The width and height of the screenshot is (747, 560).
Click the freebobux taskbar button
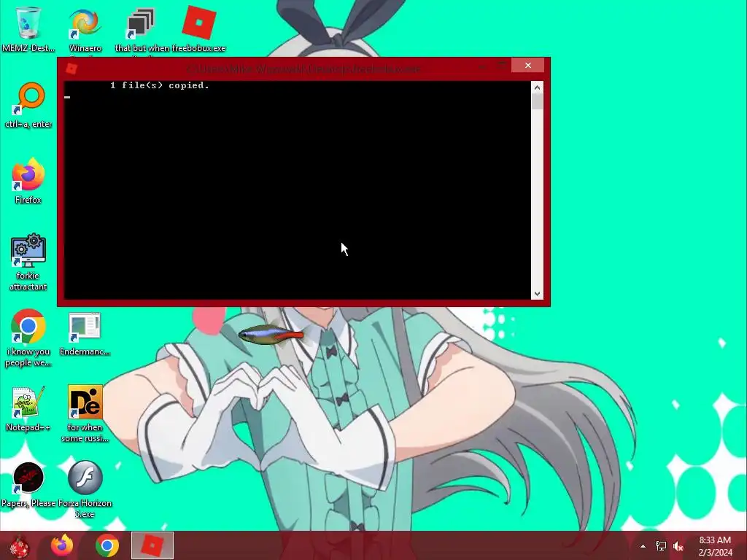pos(152,545)
